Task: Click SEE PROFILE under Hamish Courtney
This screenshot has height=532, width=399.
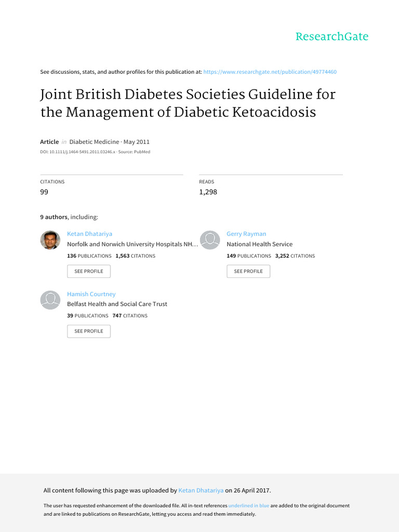Action: (89, 331)
